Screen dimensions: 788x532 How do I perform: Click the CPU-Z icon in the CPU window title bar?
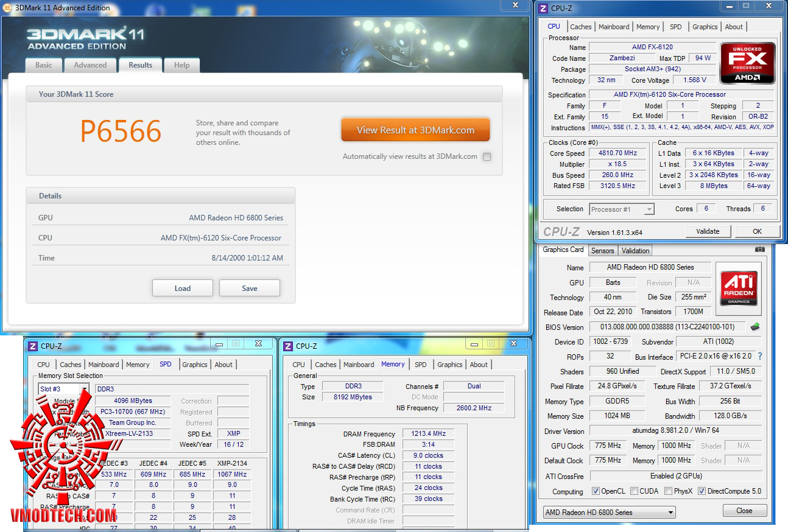point(543,9)
